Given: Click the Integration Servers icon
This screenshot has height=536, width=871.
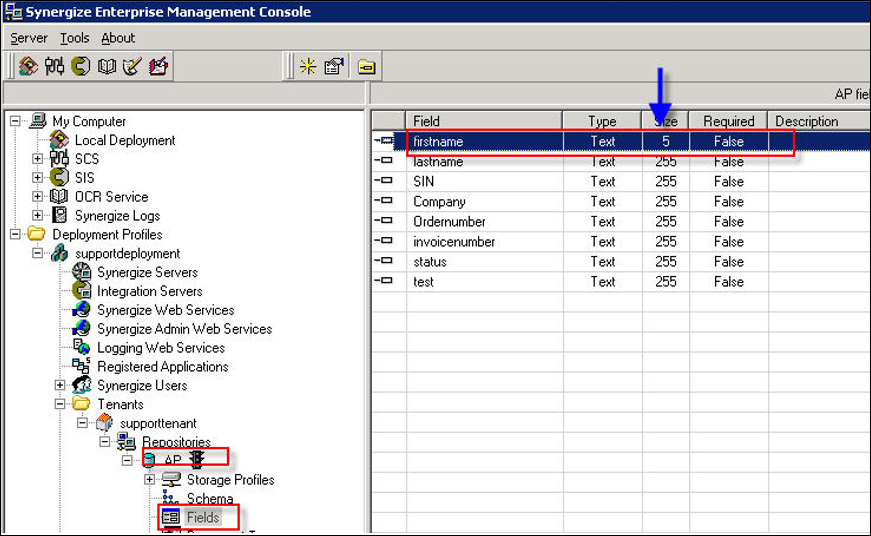Looking at the screenshot, I should point(82,290).
